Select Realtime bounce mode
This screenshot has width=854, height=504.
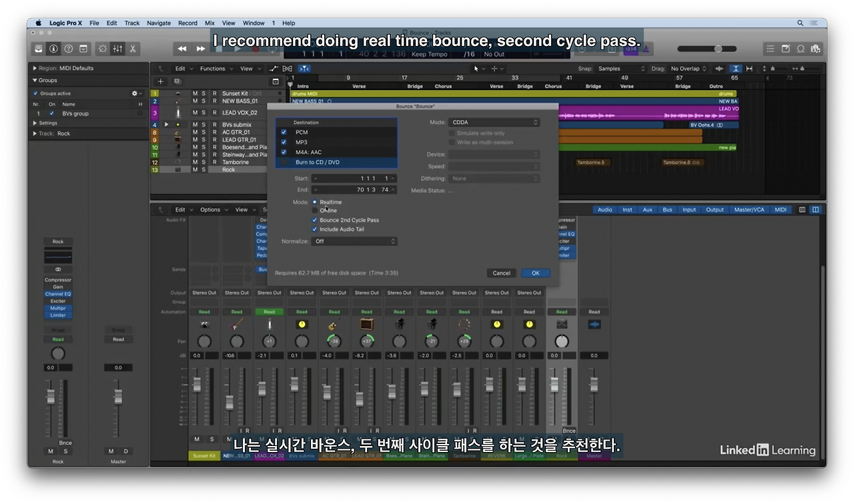315,202
